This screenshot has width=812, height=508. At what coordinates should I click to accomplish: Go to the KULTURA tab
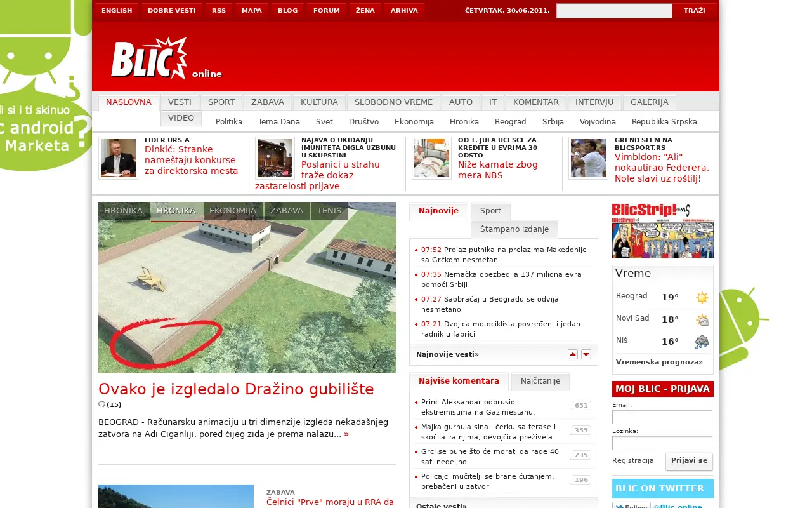pyautogui.click(x=319, y=102)
